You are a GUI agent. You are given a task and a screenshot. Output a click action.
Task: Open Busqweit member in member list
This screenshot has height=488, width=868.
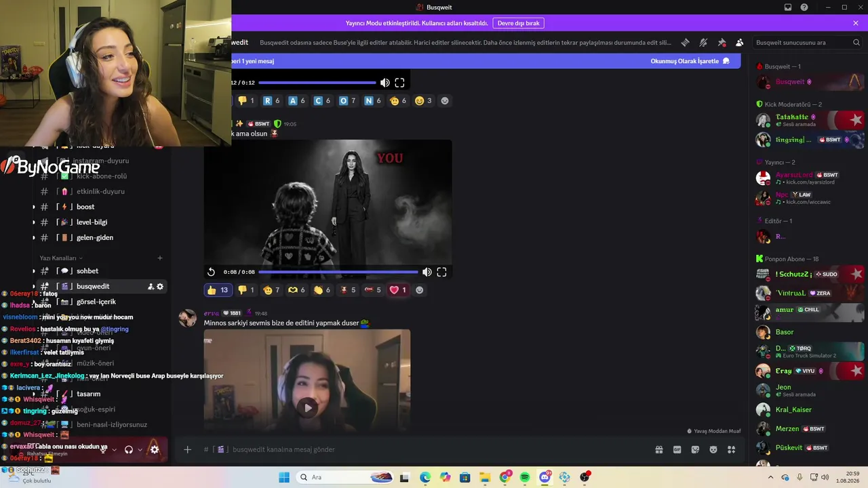pos(810,82)
